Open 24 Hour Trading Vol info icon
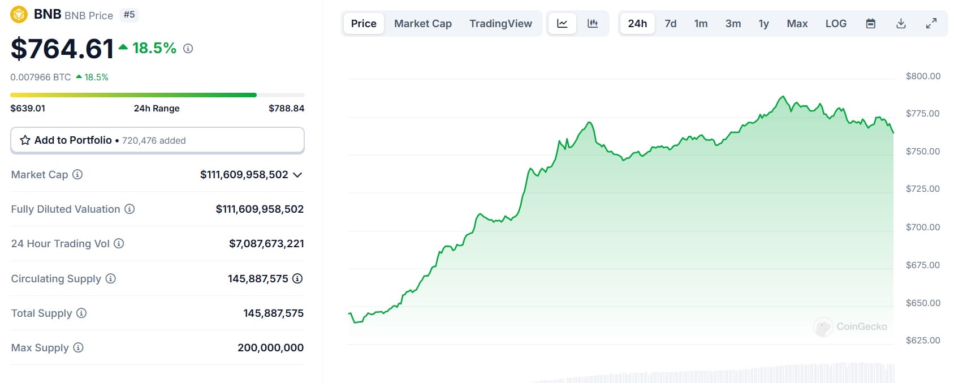 [119, 243]
